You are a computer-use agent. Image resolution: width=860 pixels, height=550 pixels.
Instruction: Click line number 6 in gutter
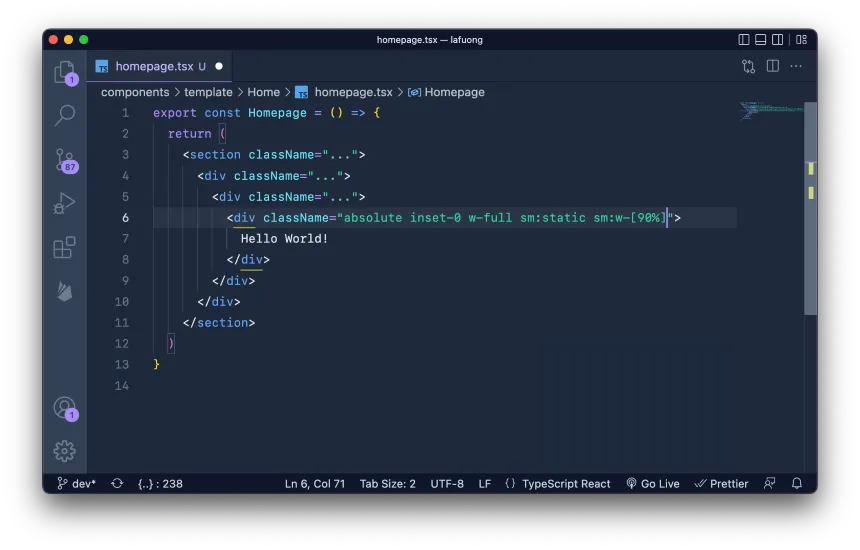click(x=125, y=218)
